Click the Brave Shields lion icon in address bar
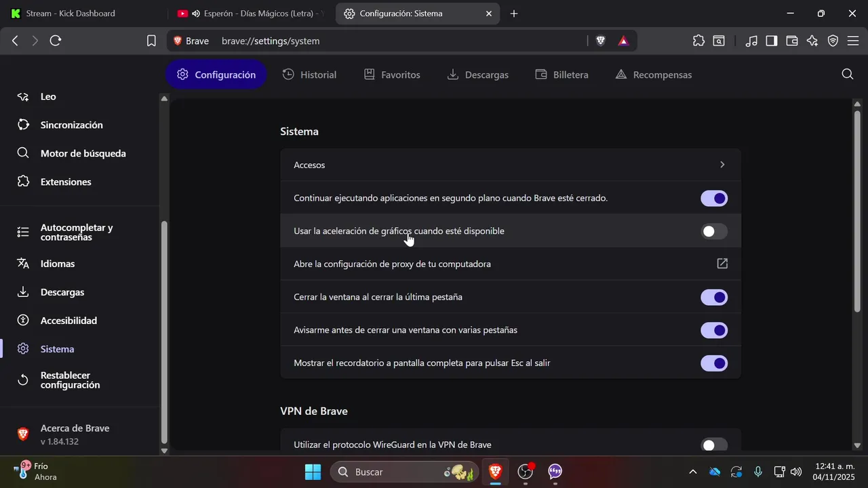The height and width of the screenshot is (488, 868). (x=600, y=41)
